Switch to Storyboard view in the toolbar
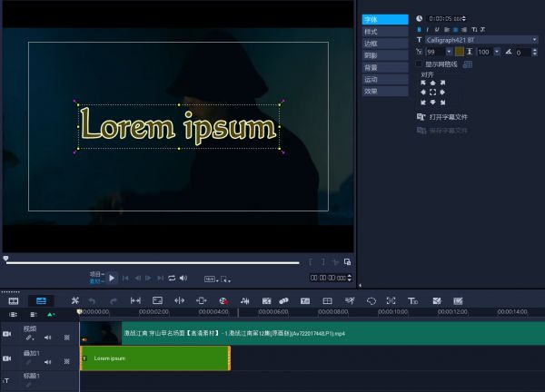Image resolution: width=545 pixels, height=392 pixels. 14,300
